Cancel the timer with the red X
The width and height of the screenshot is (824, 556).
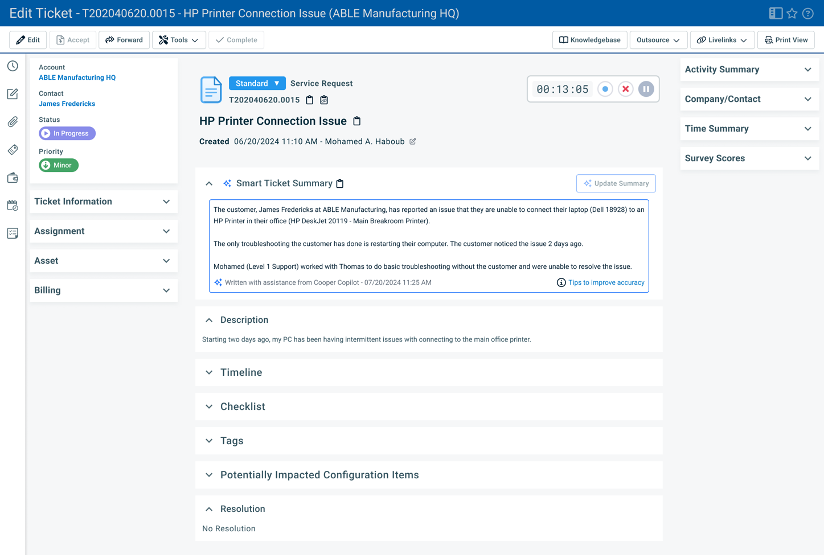pos(625,89)
